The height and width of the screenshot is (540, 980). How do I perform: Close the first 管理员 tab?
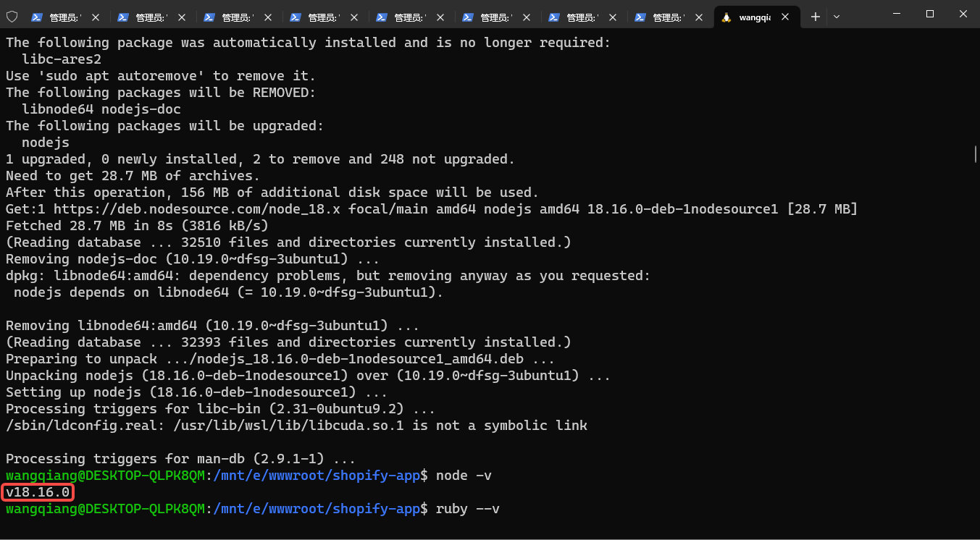[x=96, y=17]
